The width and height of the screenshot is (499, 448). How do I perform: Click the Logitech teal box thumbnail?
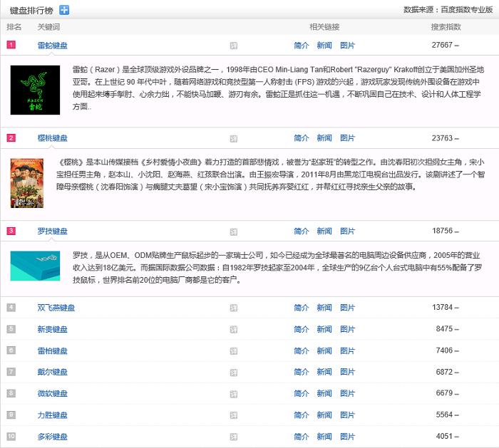point(35,266)
